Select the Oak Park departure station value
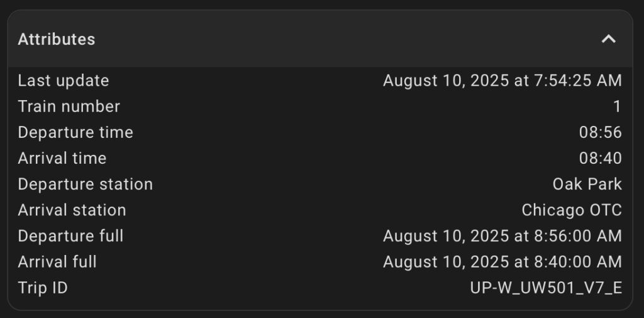Screen dimensions: 644x318 [x=587, y=185]
